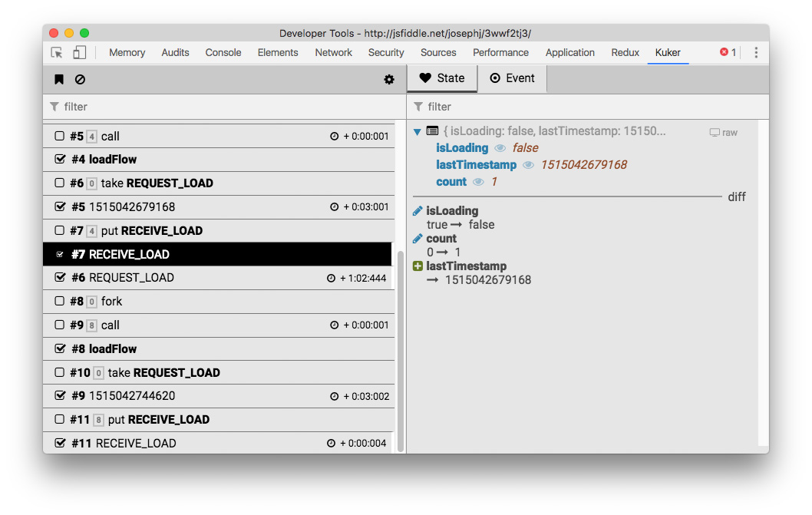The height and width of the screenshot is (515, 812).
Task: Toggle the device toolbar icon
Action: click(x=79, y=52)
